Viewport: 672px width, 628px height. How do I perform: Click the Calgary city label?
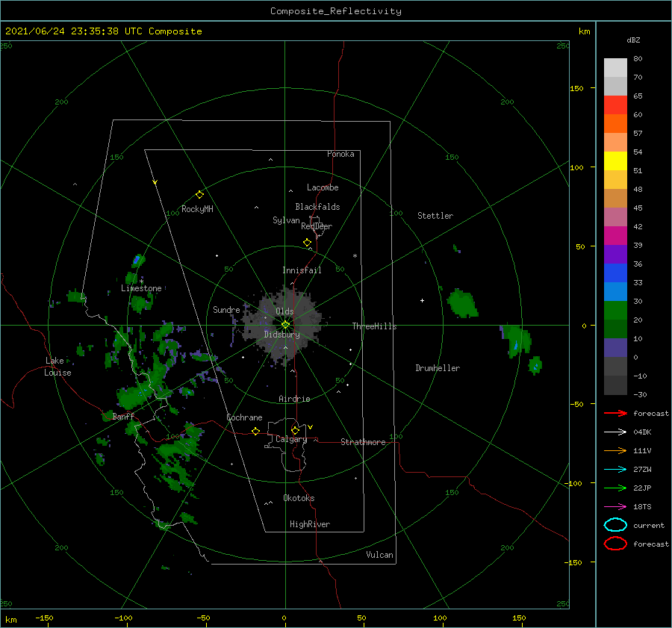coord(291,439)
